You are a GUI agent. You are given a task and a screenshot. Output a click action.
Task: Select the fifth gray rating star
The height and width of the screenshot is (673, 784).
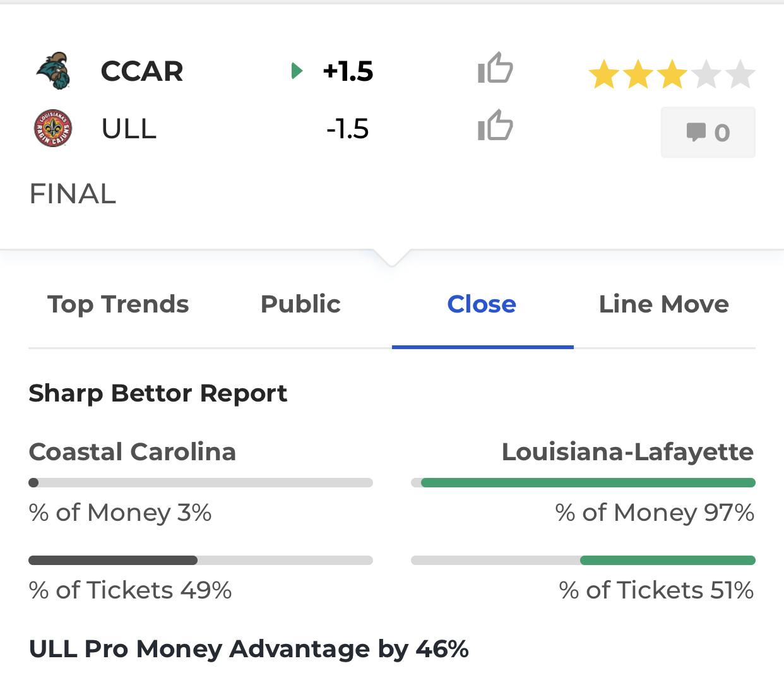[x=740, y=74]
